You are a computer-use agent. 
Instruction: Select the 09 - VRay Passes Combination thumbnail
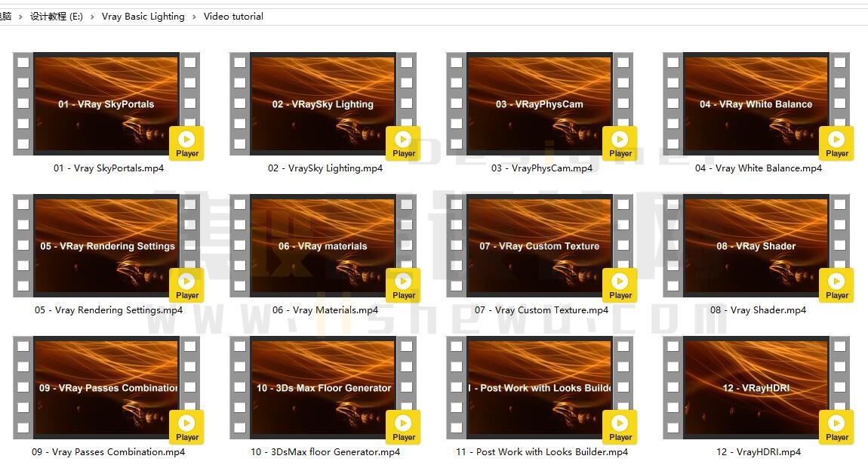click(x=106, y=387)
